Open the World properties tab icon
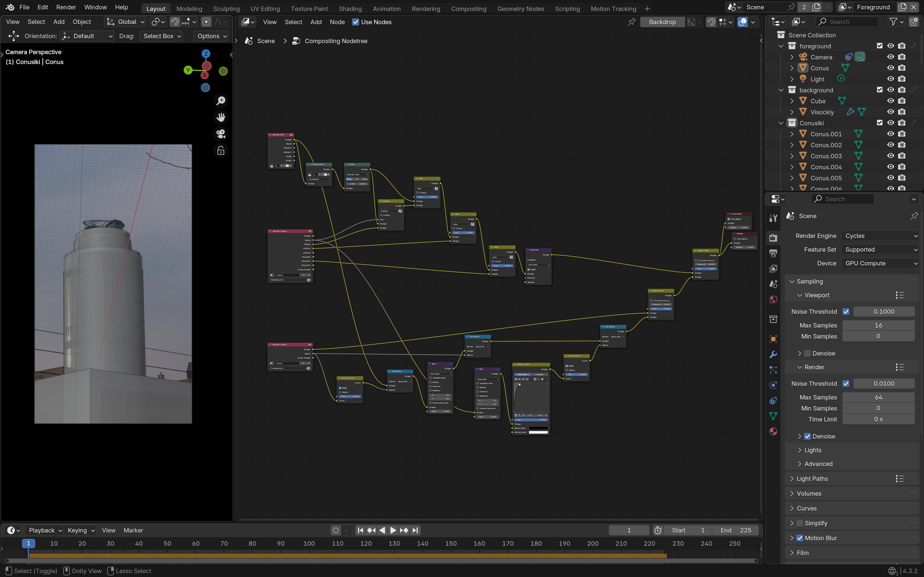The height and width of the screenshot is (577, 924). [x=773, y=299]
